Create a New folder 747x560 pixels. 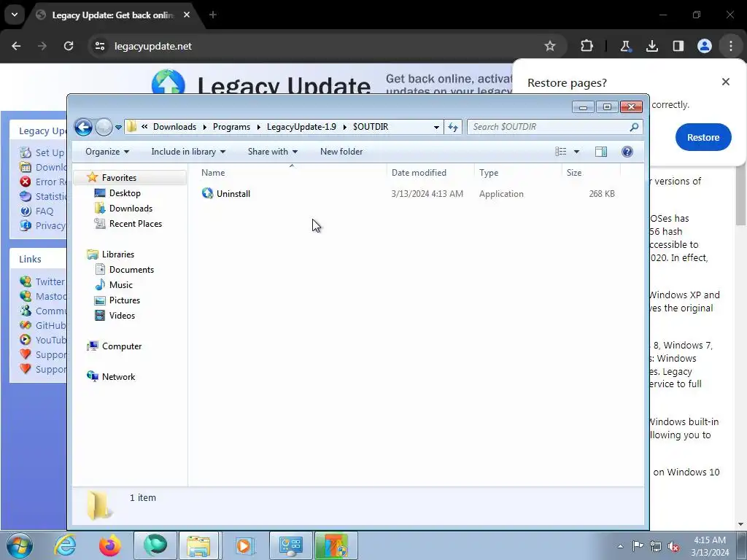pos(341,152)
